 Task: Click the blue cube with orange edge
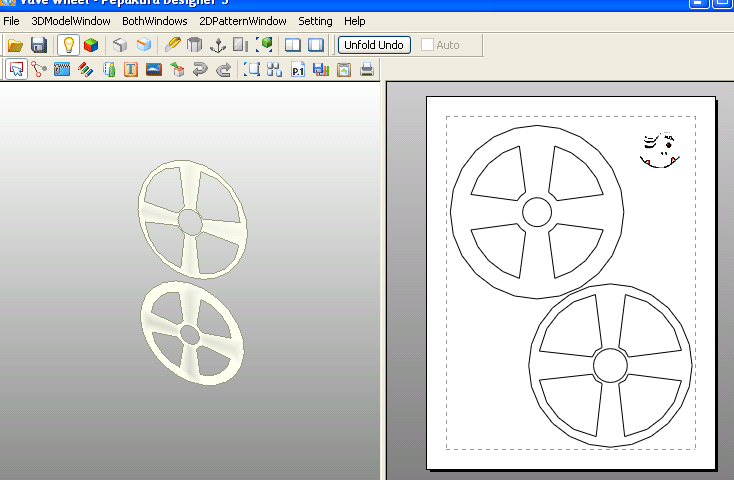tap(144, 45)
